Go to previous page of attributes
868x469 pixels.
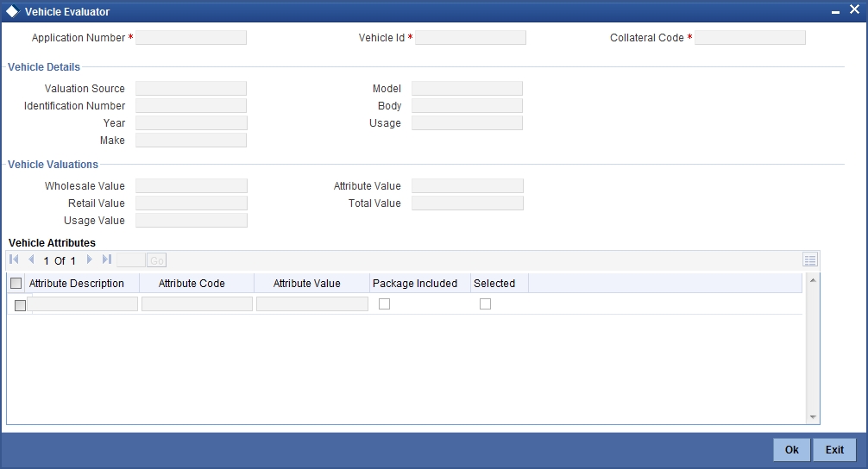31,260
